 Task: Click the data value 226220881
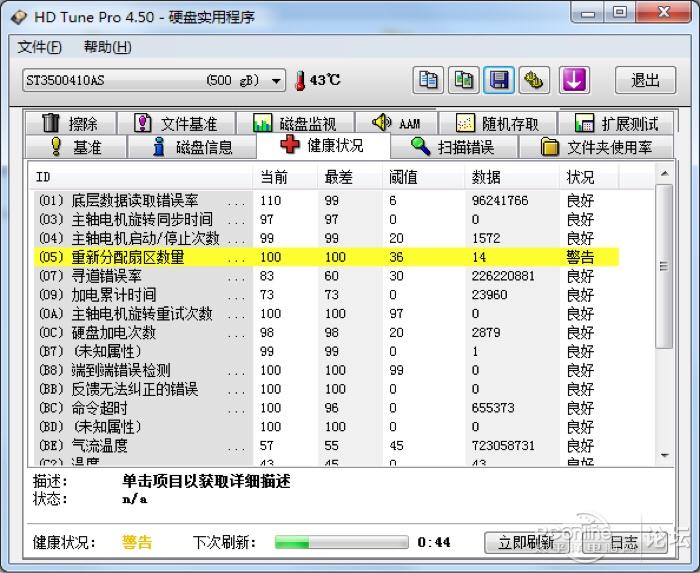click(503, 276)
